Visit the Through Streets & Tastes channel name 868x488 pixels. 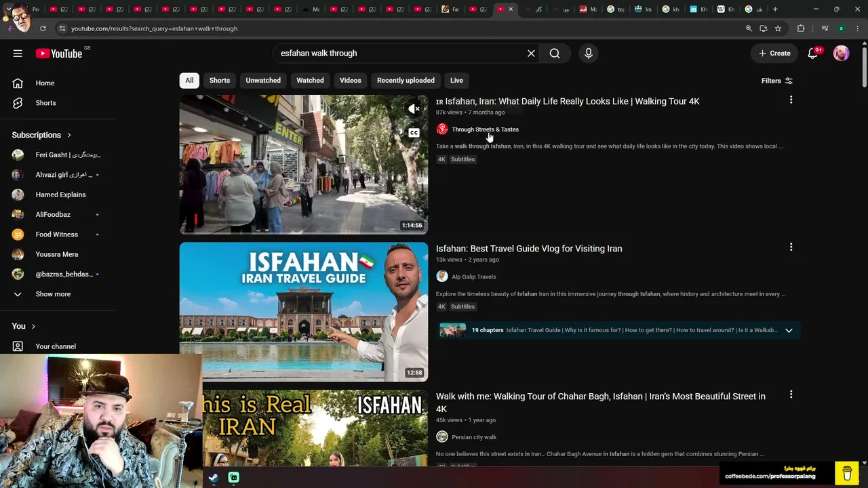pos(485,129)
